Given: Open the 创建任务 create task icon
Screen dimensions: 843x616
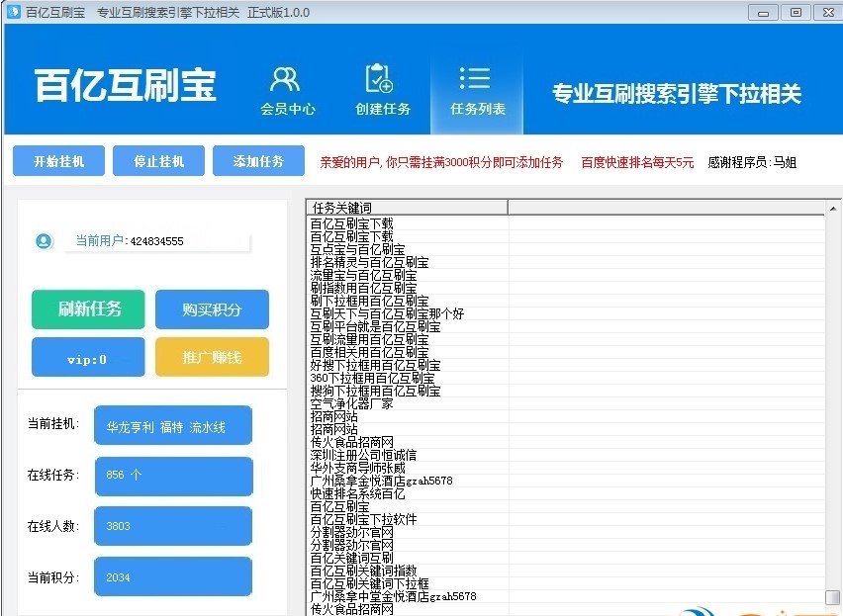Looking at the screenshot, I should 382,91.
